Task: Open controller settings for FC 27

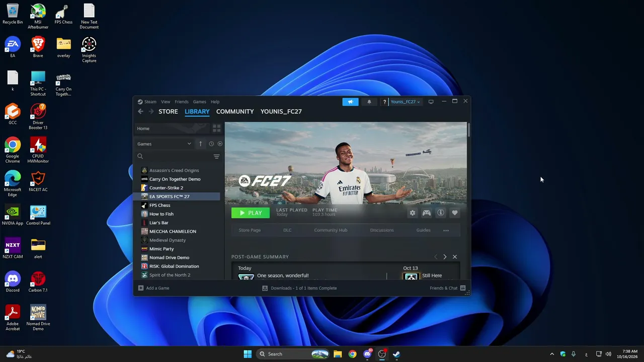Action: (427, 213)
